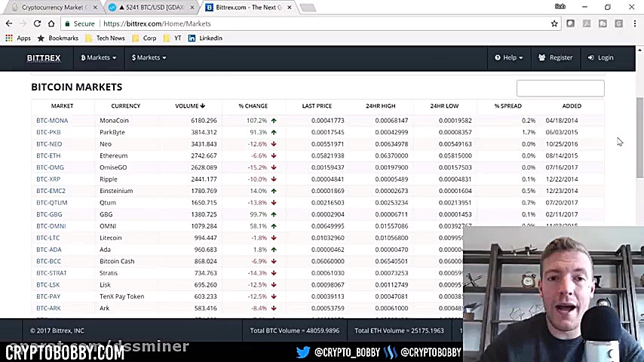Open the BTC-EMC2 market link
This screenshot has width=644, height=362.
[x=51, y=191]
